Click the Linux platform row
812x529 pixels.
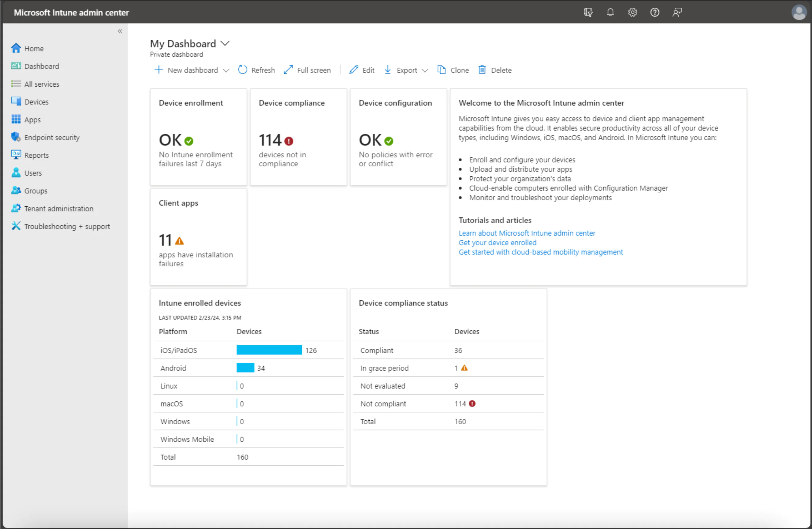pos(248,386)
